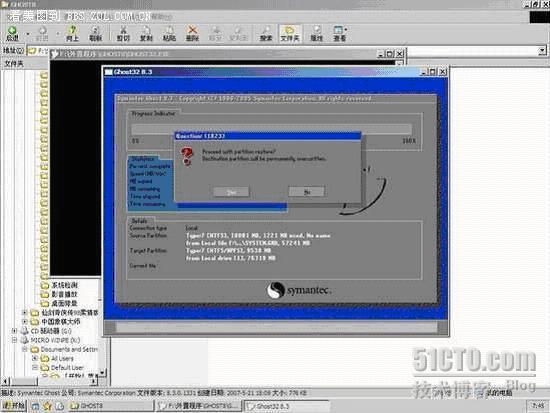Click the All Users folder icon
The width and height of the screenshot is (550, 413).
(x=45, y=358)
